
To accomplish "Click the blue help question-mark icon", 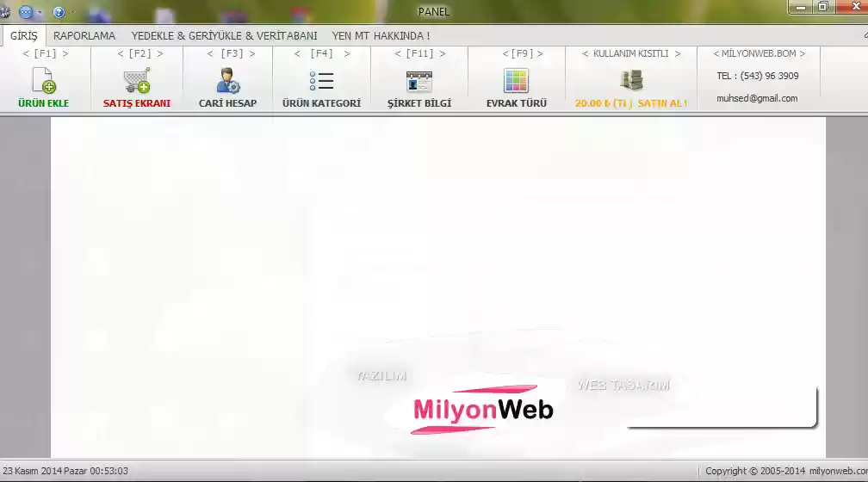I will click(59, 12).
